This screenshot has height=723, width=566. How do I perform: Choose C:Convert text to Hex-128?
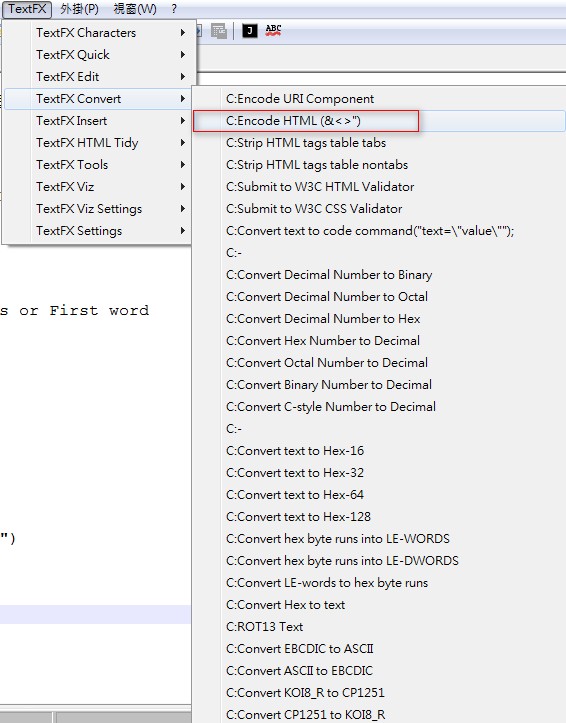click(x=379, y=517)
